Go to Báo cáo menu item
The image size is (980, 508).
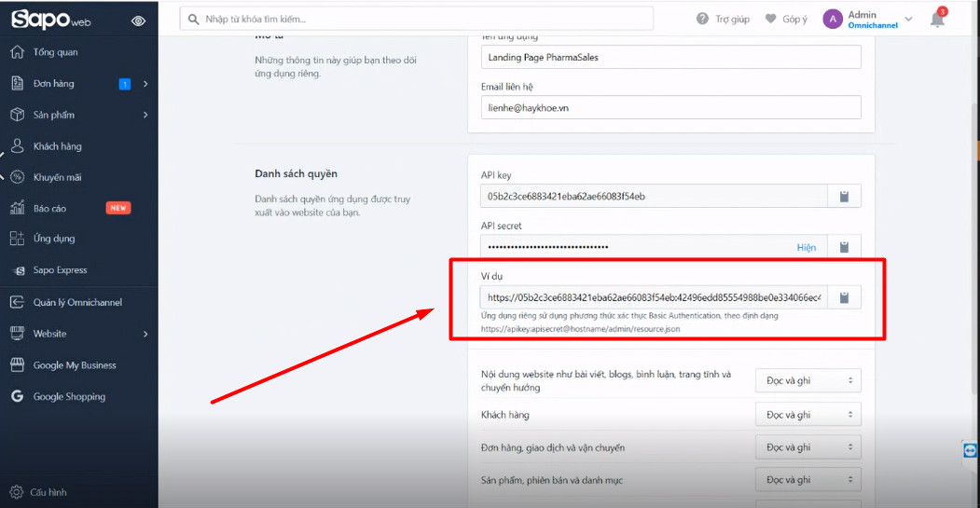(50, 209)
